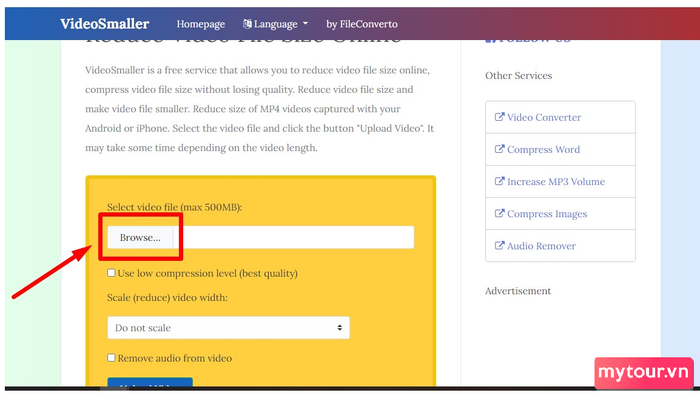Open the Compress Word service link
This screenshot has width=700, height=398.
point(543,149)
